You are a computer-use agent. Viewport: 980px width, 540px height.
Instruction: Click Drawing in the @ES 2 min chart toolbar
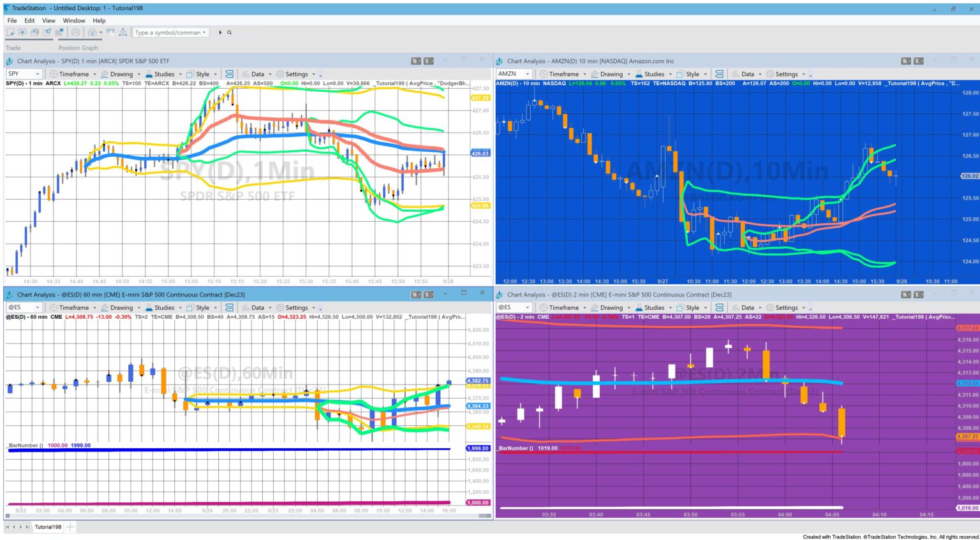point(611,307)
